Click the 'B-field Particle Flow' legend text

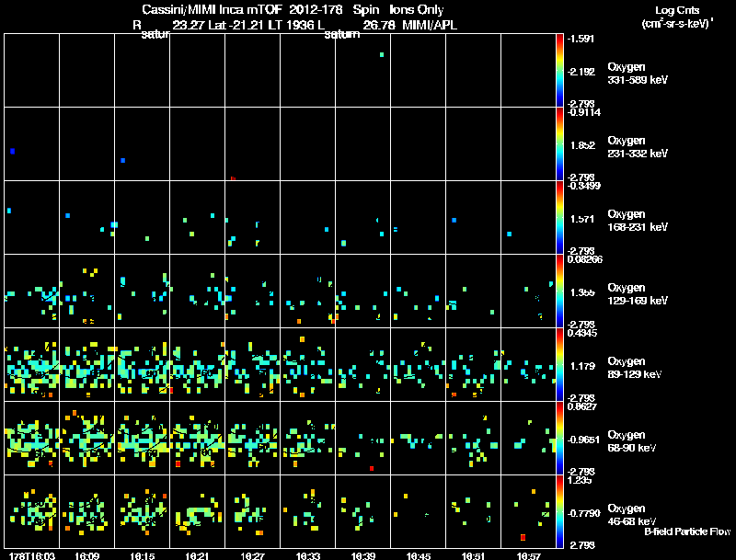(x=687, y=531)
